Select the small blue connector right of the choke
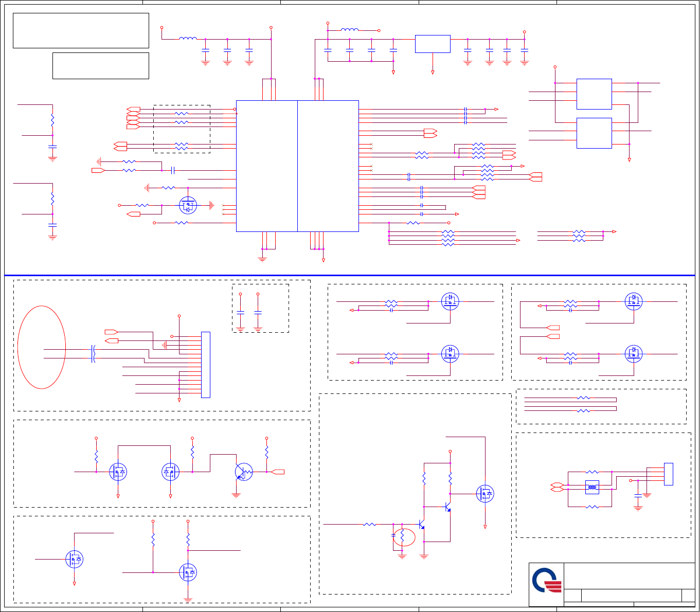The width and height of the screenshot is (700, 612). pos(669,474)
